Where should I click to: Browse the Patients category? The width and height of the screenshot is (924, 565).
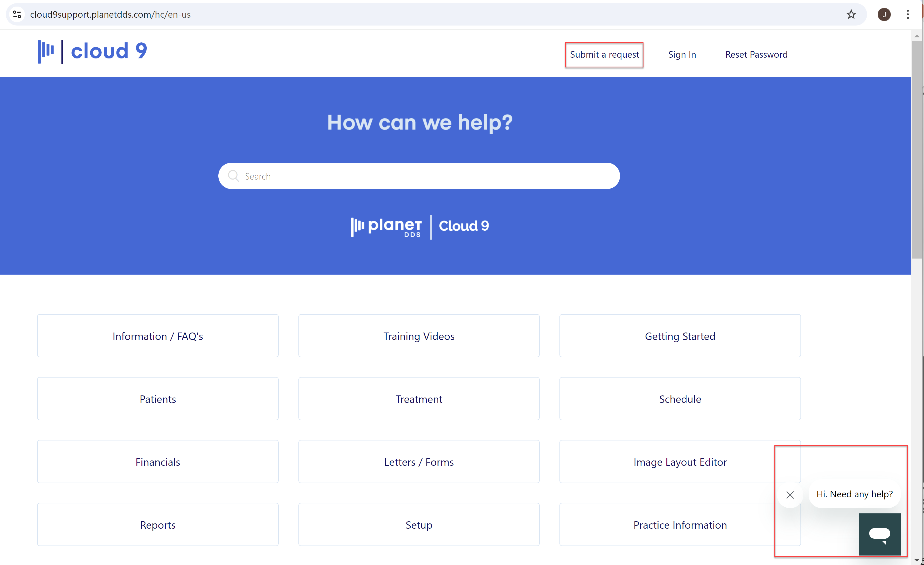point(158,399)
